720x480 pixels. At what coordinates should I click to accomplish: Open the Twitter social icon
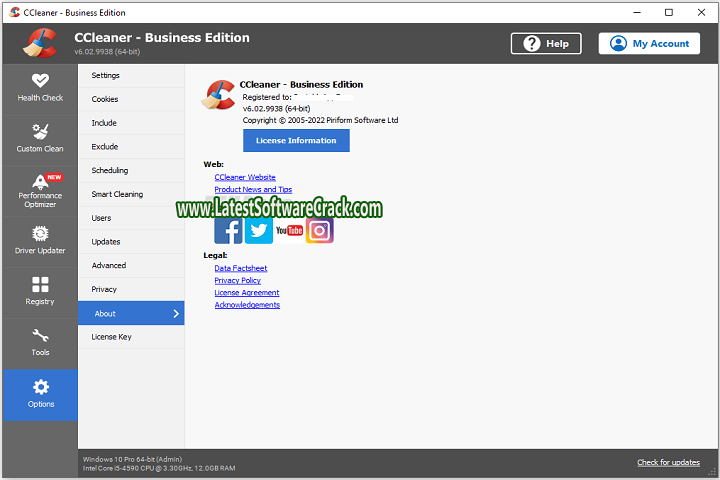coord(259,231)
